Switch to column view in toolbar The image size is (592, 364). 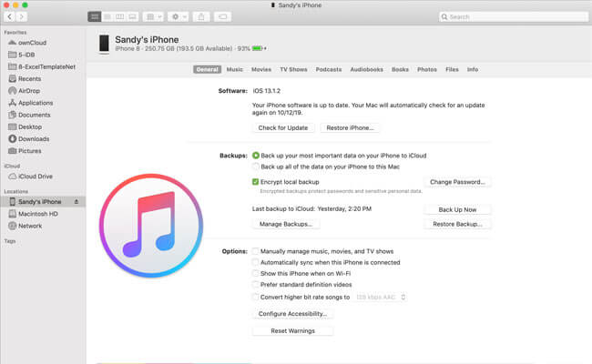point(119,16)
